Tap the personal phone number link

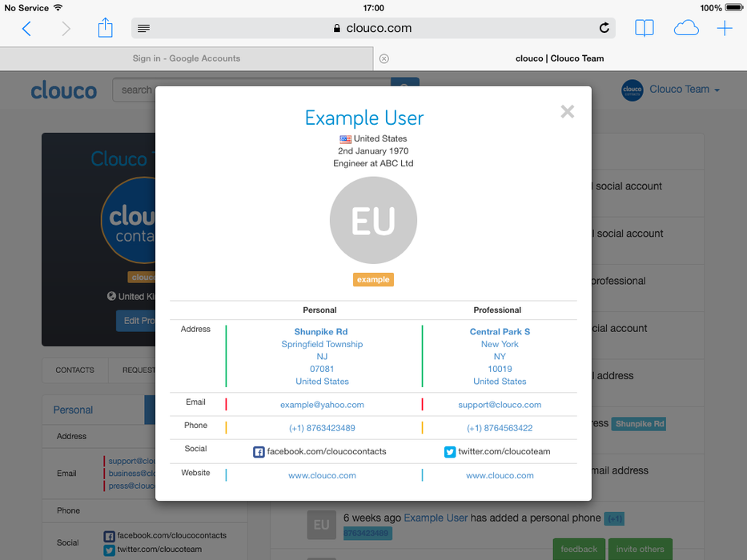322,428
